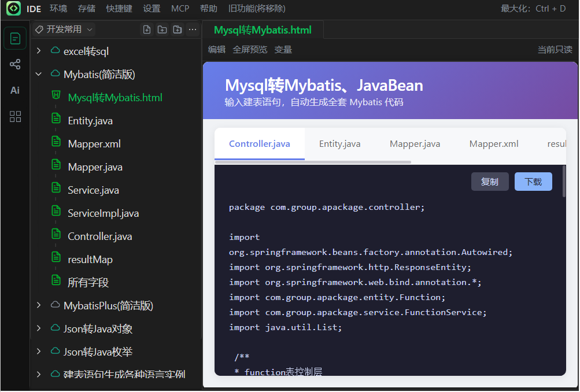Expand the Json转Java枚举 folder
The height and width of the screenshot is (392, 580).
point(39,352)
